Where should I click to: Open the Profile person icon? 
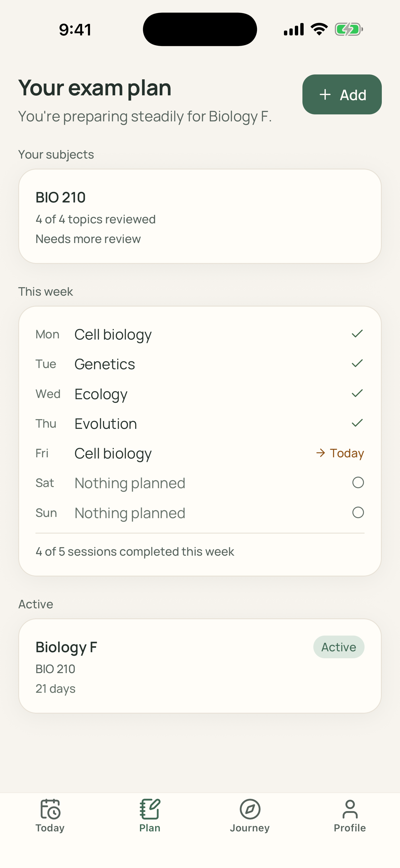pos(350,809)
